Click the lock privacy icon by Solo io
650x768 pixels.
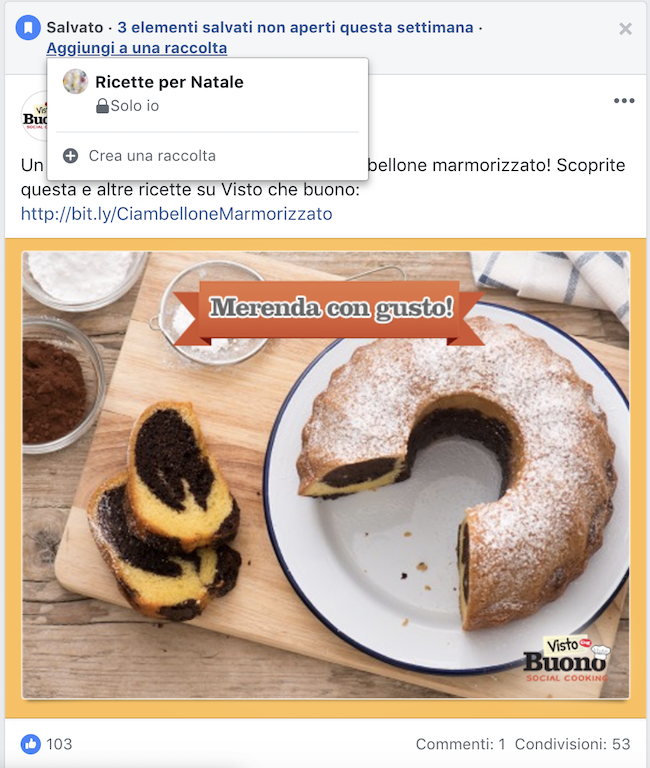click(x=102, y=106)
